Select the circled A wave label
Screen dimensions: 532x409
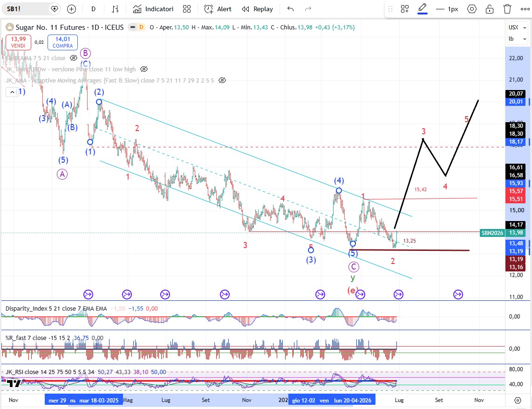click(62, 174)
